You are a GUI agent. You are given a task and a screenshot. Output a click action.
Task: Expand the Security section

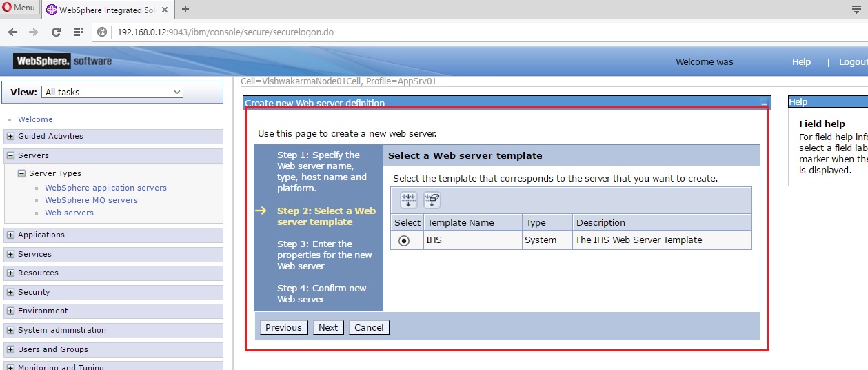(x=10, y=293)
